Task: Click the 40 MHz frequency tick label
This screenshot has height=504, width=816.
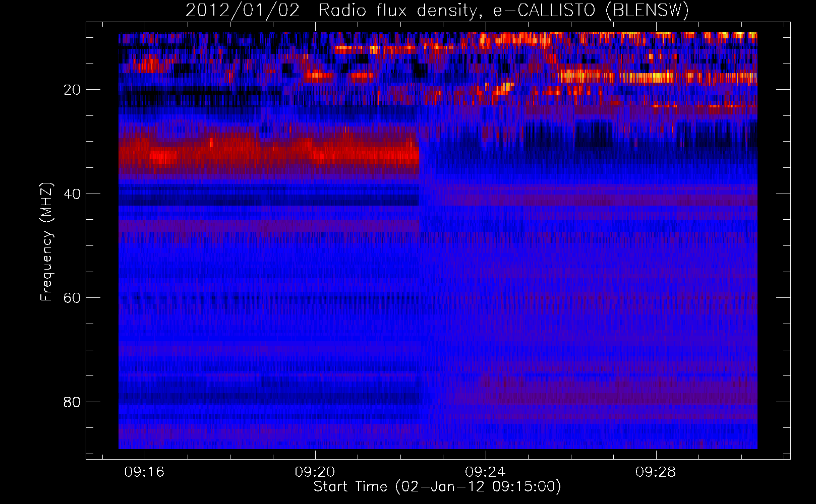Action: coord(73,194)
